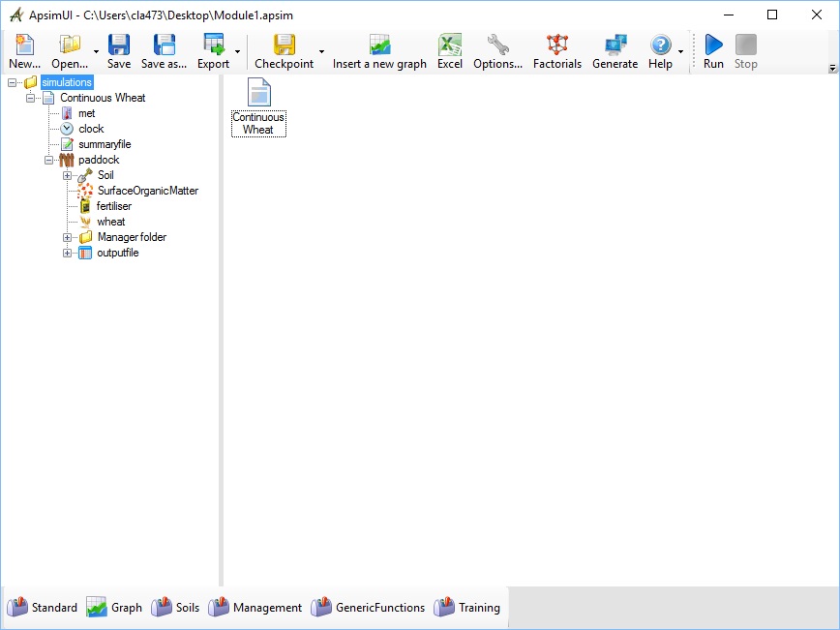840x630 pixels.
Task: Collapse the simulations root node
Action: click(12, 82)
